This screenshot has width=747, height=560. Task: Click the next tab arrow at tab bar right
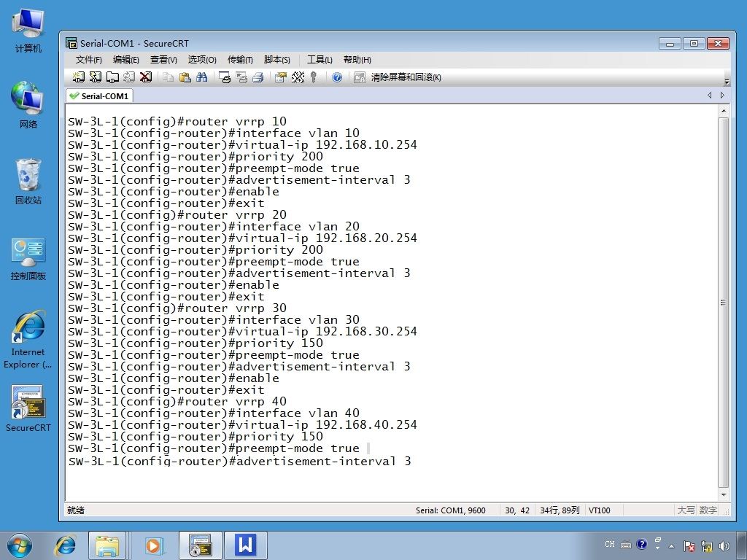(x=722, y=96)
